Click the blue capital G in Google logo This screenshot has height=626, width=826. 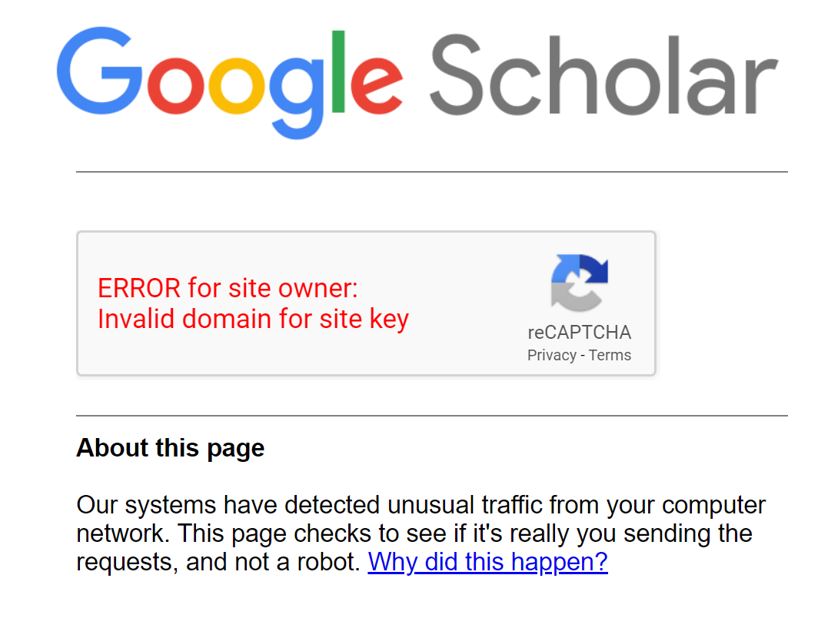97,76
